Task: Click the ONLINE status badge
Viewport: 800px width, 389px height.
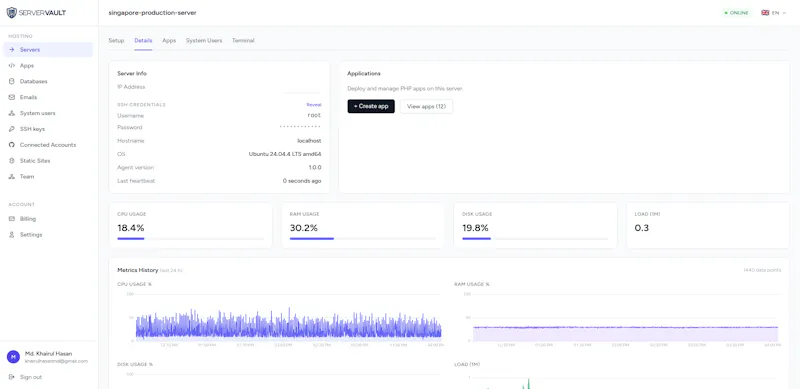Action: (736, 13)
